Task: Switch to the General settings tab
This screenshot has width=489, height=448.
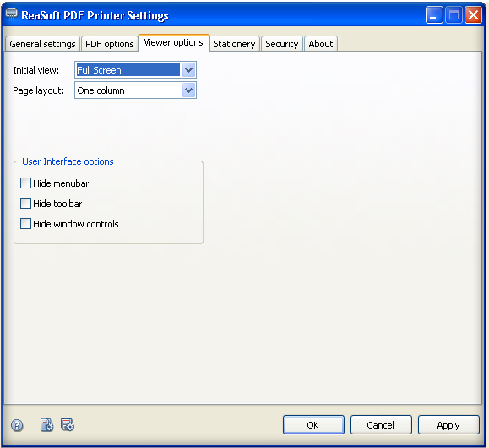Action: 42,44
